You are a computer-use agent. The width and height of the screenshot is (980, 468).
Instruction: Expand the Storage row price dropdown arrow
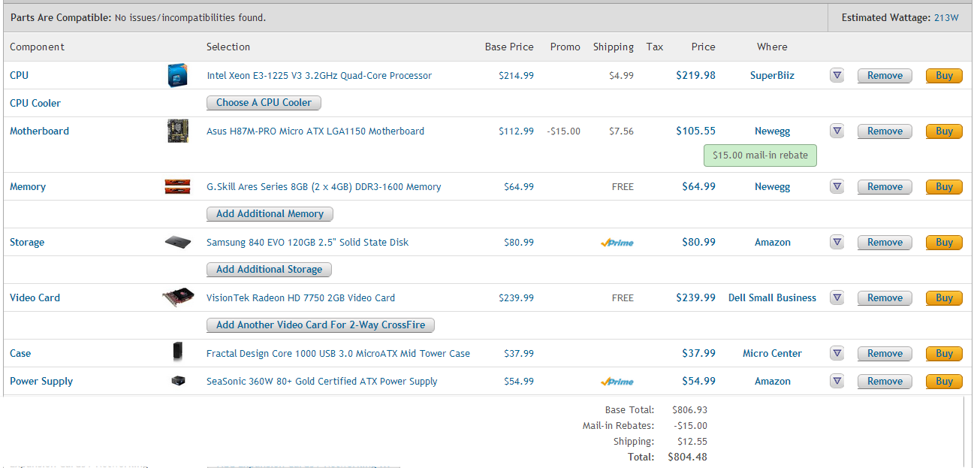point(837,242)
